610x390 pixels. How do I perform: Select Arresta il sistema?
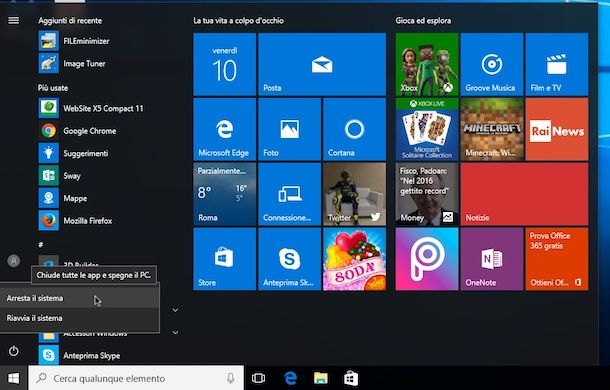(79, 298)
